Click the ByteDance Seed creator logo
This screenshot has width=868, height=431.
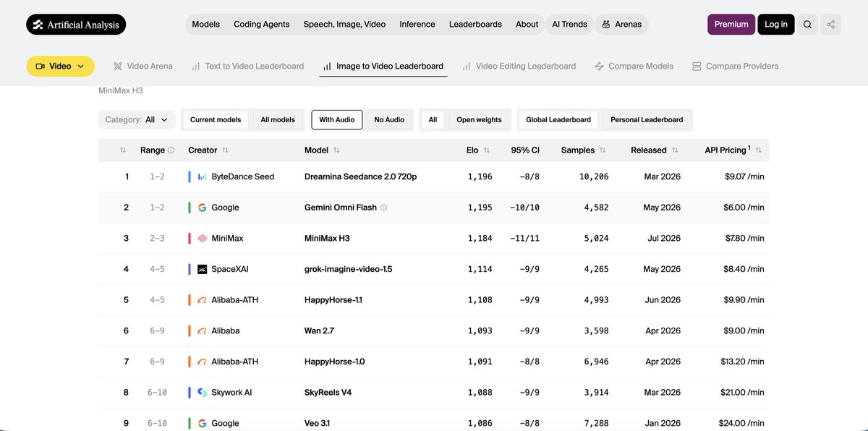(x=203, y=176)
